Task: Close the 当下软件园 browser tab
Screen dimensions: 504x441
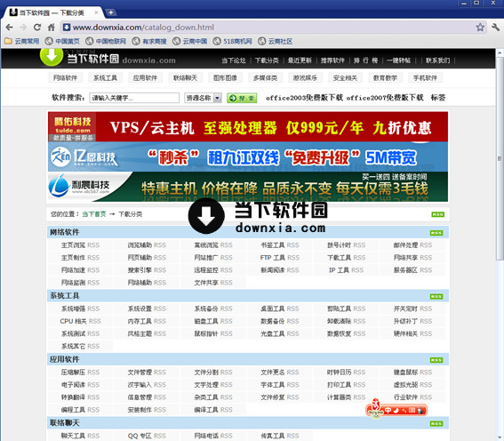Action: pos(96,12)
